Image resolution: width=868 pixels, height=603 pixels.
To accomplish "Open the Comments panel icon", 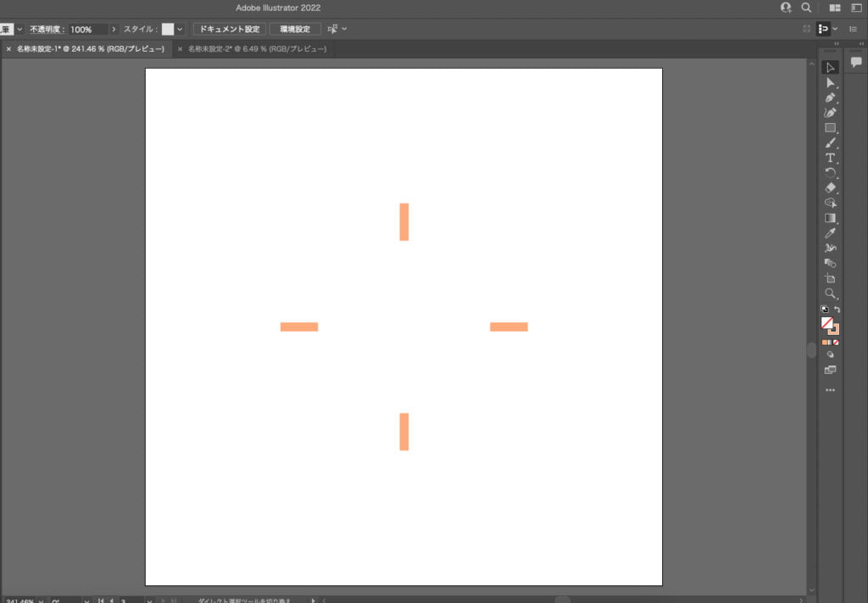I will 856,62.
